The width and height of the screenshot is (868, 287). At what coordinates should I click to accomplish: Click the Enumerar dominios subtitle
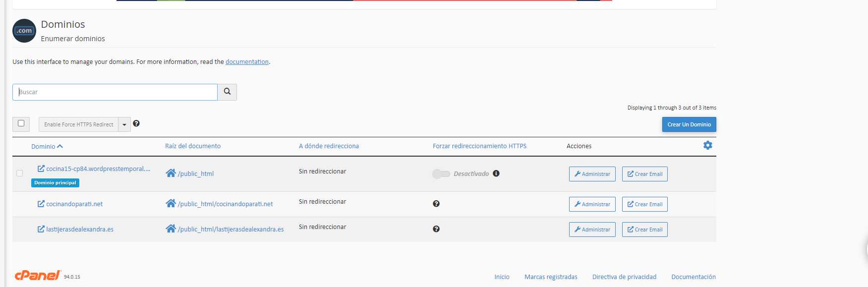coord(73,39)
